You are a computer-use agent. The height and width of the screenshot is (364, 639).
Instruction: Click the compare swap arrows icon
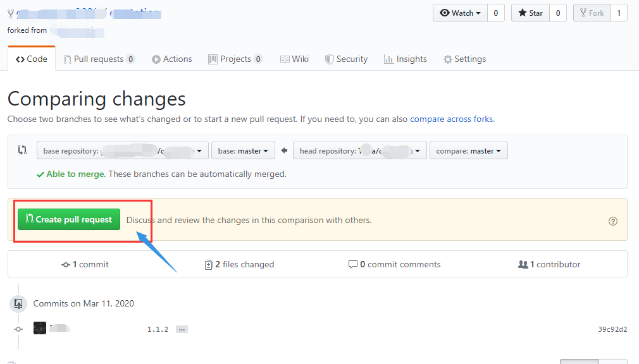tap(22, 150)
